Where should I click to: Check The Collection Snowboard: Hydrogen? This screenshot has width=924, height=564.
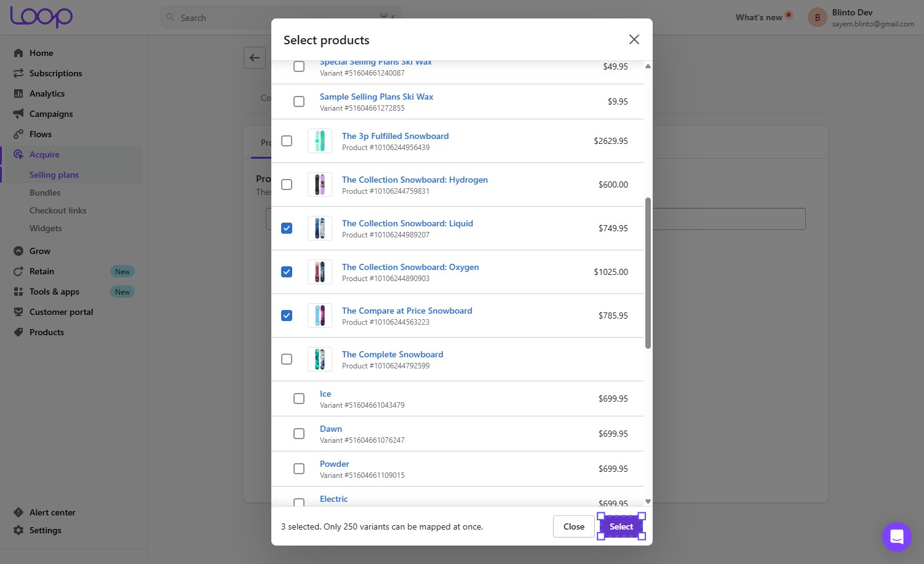pyautogui.click(x=287, y=185)
